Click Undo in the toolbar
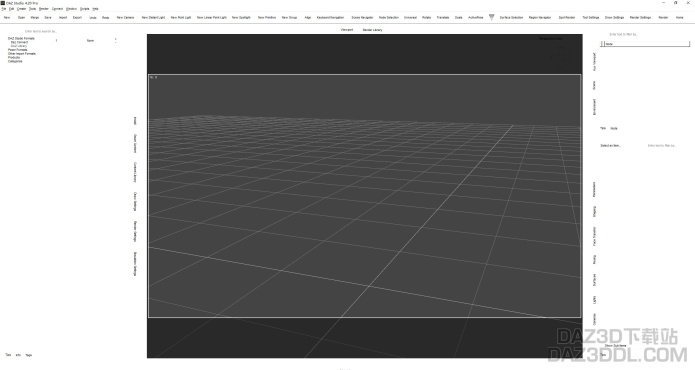Screen dimensions: 695x370 93,18
